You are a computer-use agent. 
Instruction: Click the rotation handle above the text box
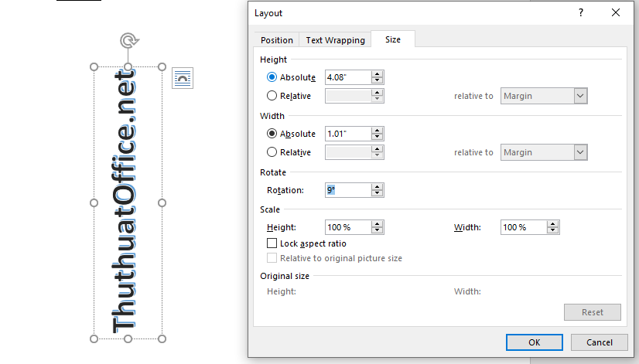pyautogui.click(x=128, y=41)
